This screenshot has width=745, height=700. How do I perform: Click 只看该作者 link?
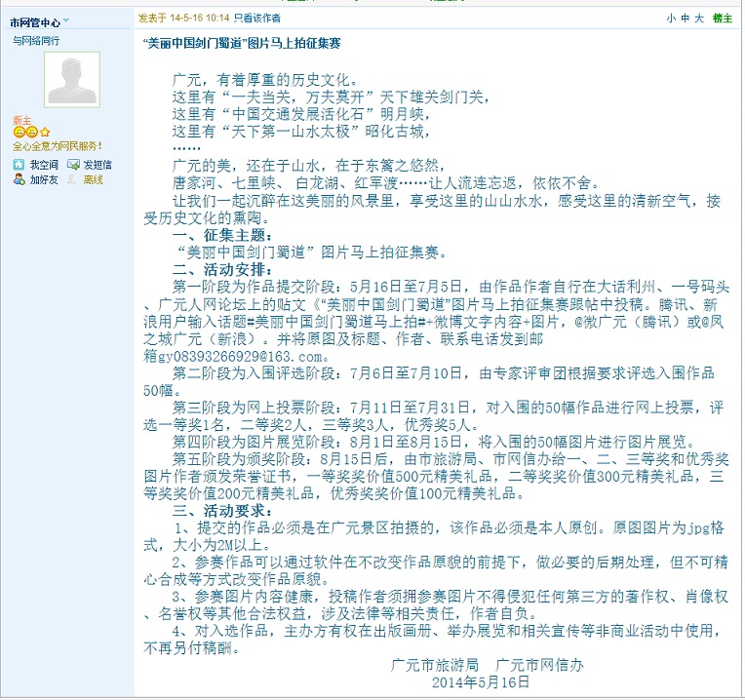257,19
